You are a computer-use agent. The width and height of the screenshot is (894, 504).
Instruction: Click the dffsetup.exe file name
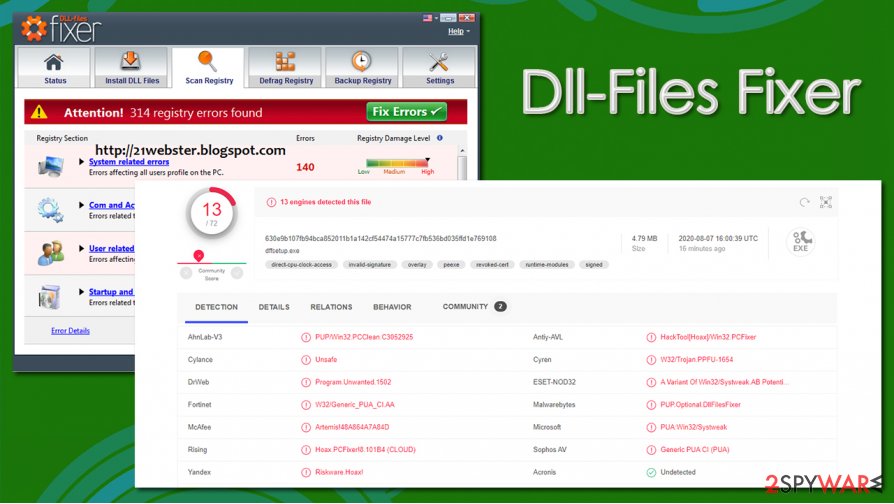point(282,251)
